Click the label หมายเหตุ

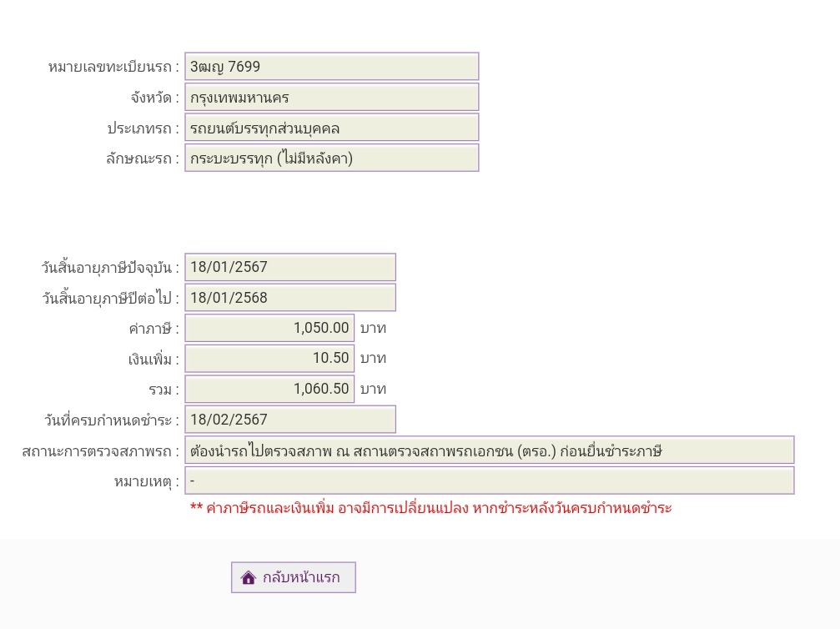click(147, 481)
